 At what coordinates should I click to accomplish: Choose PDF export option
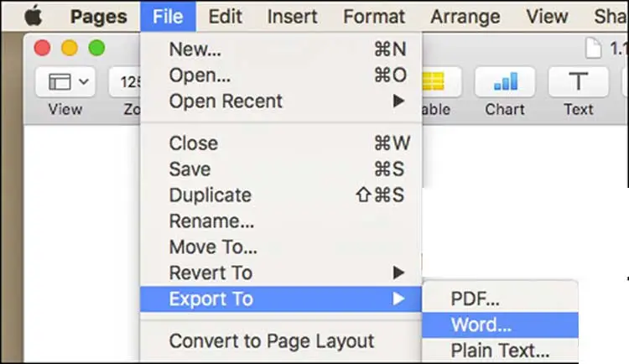click(x=475, y=299)
